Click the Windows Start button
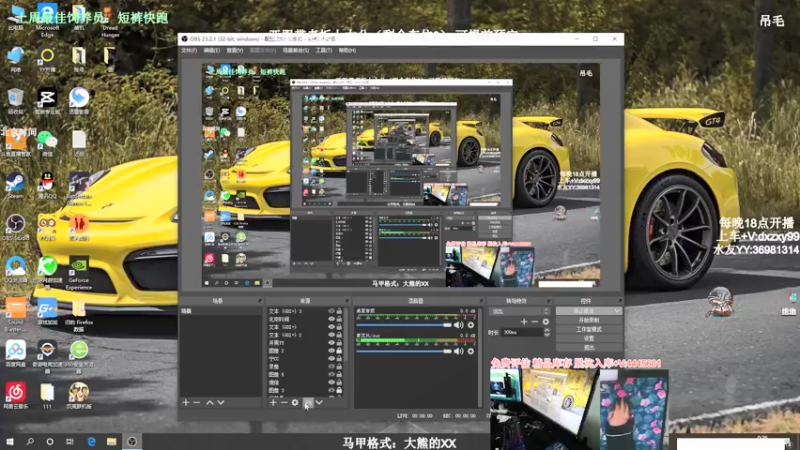Screen dimensions: 800x450 pos(10,441)
